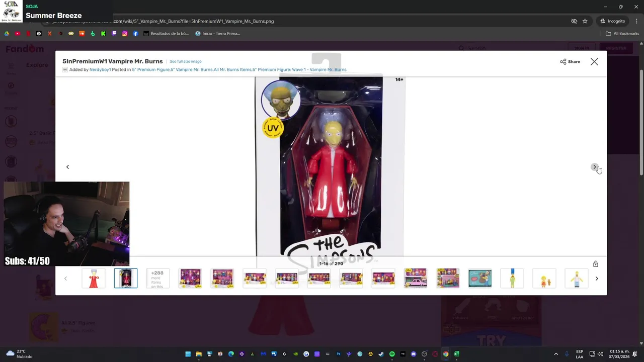This screenshot has width=644, height=362.
Task: Launch Microsoft Edge from the taskbar
Action: (x=231, y=354)
